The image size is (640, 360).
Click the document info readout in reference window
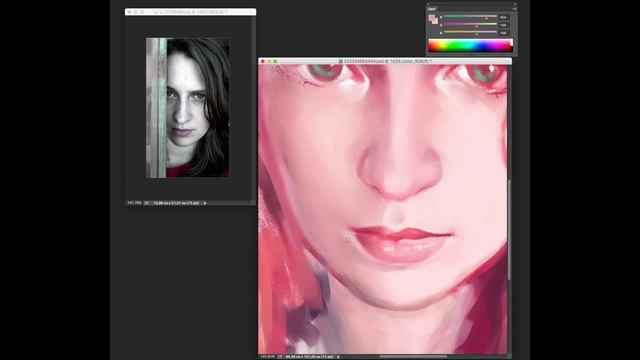176,203
